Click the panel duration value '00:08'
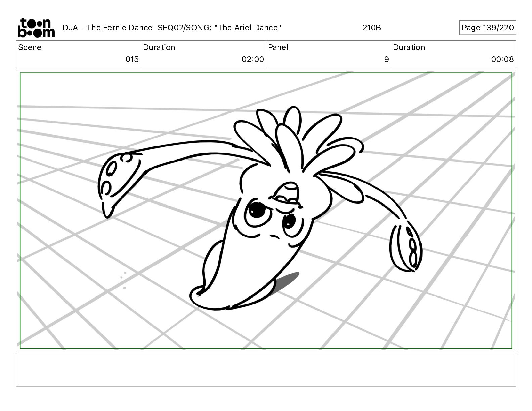This screenshot has width=532, height=411. (x=502, y=59)
